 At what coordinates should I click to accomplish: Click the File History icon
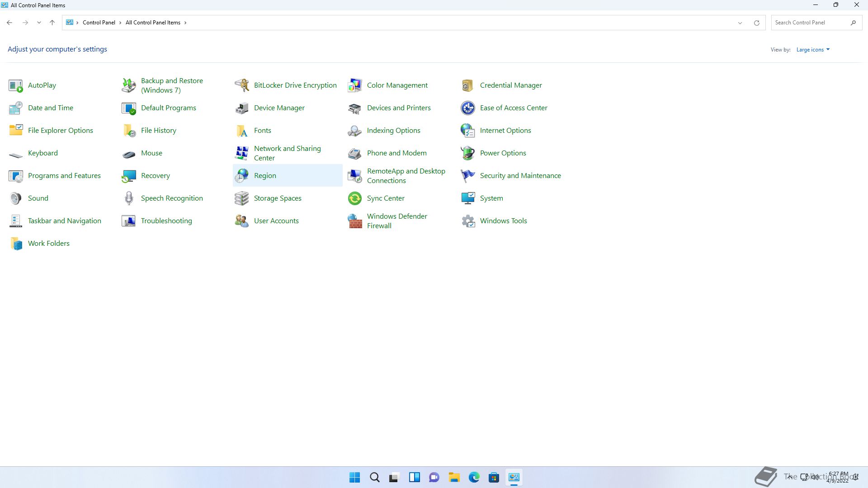click(x=129, y=131)
